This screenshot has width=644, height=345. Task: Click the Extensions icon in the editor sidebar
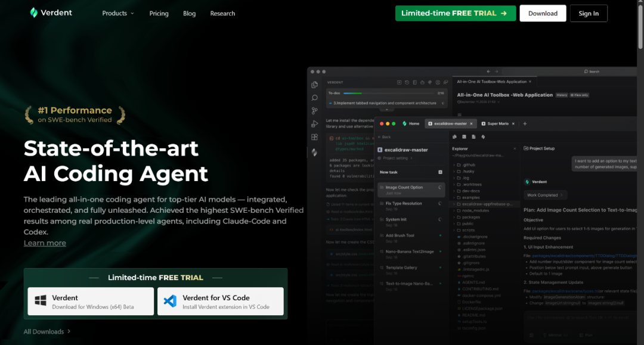click(x=314, y=137)
